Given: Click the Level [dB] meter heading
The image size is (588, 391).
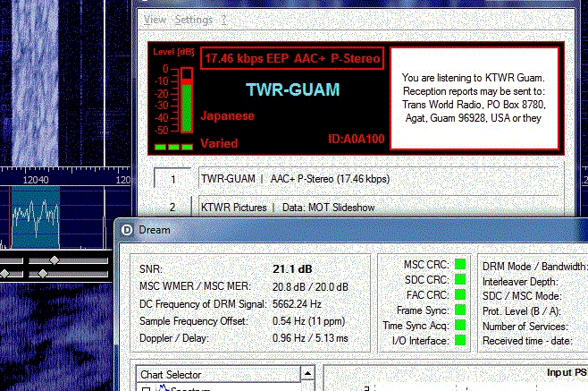Looking at the screenshot, I should click(173, 52).
